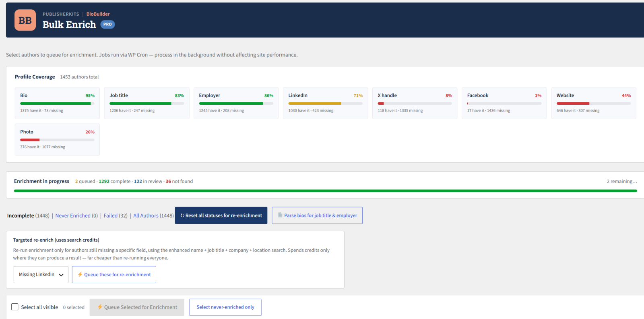Click the '1453 authors total' text
The width and height of the screenshot is (644, 319).
point(79,77)
